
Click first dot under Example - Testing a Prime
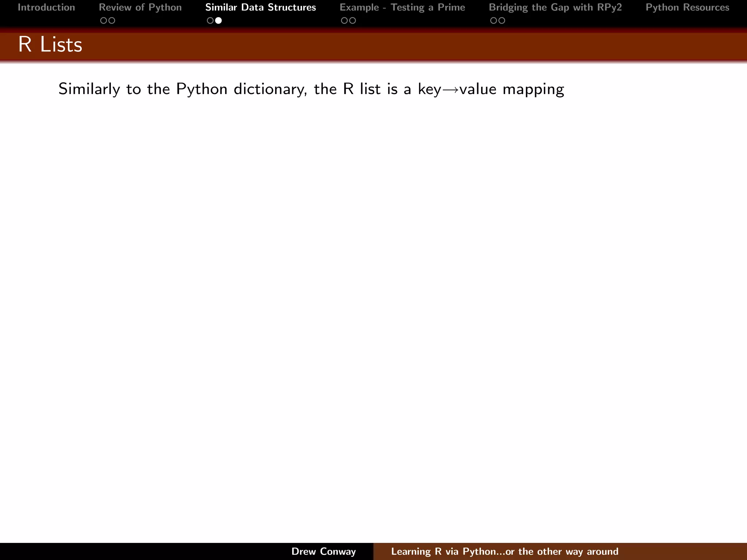coord(344,21)
